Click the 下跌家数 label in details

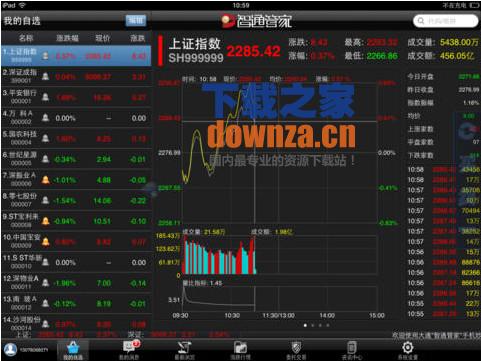click(x=421, y=155)
